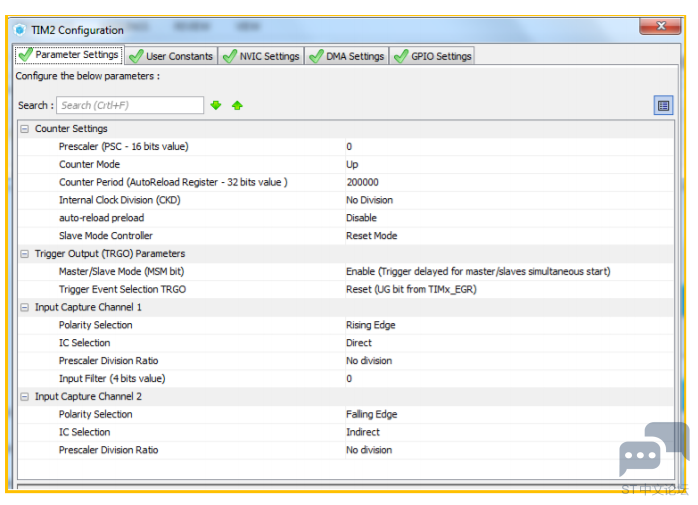
Task: Open the Counter Mode value Up
Action: (x=352, y=164)
